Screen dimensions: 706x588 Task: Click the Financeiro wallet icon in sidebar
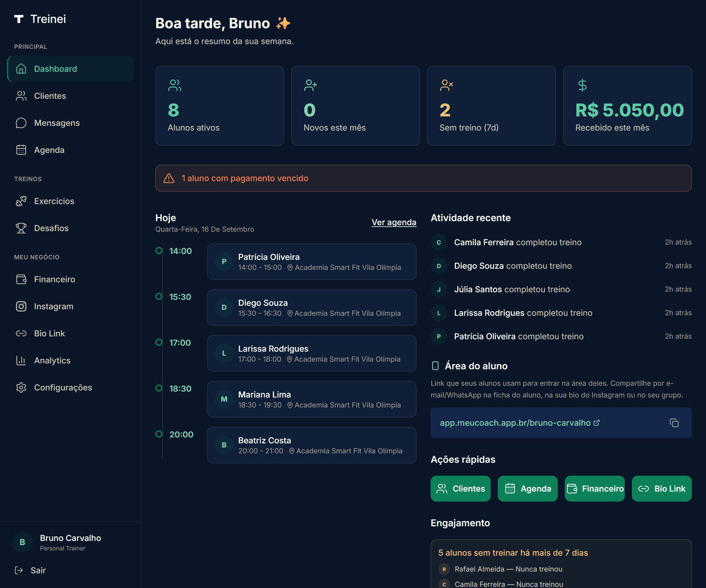[21, 279]
